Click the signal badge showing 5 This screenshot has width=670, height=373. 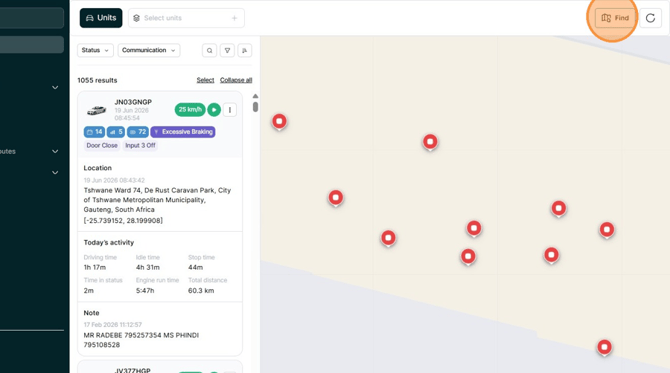(116, 132)
